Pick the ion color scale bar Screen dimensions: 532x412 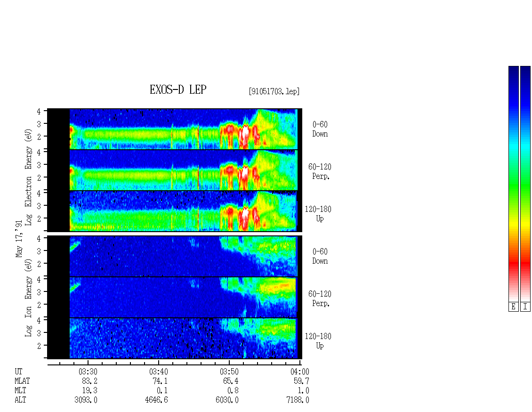[525, 184]
